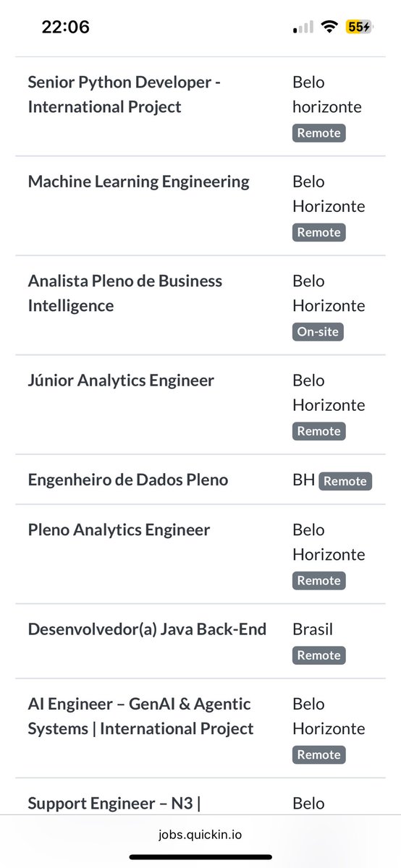Tap the home indicator bar at bottom
Screen dimensions: 401x868
click(200, 857)
